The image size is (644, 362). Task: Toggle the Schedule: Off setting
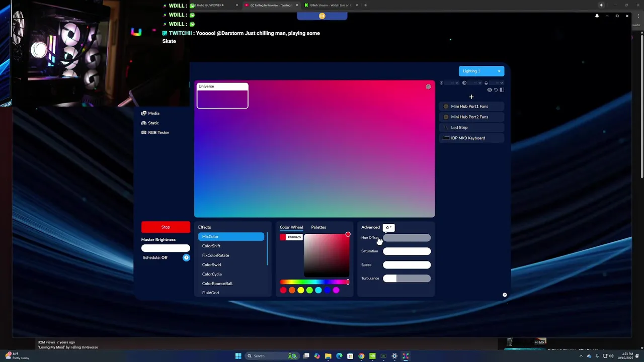click(155, 257)
